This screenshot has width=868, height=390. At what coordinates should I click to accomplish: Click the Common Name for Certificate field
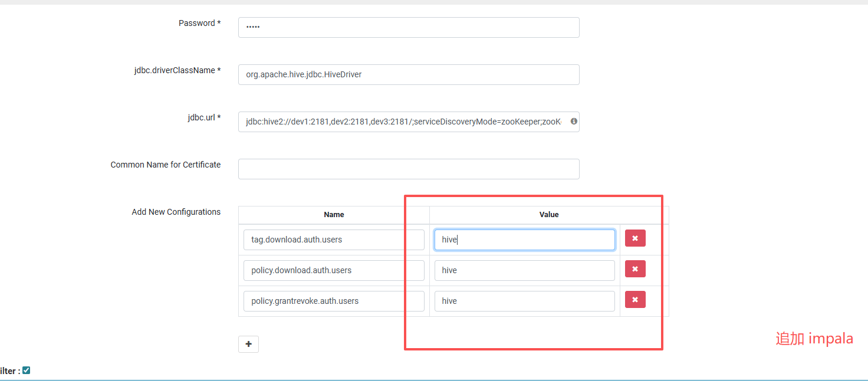(x=408, y=169)
